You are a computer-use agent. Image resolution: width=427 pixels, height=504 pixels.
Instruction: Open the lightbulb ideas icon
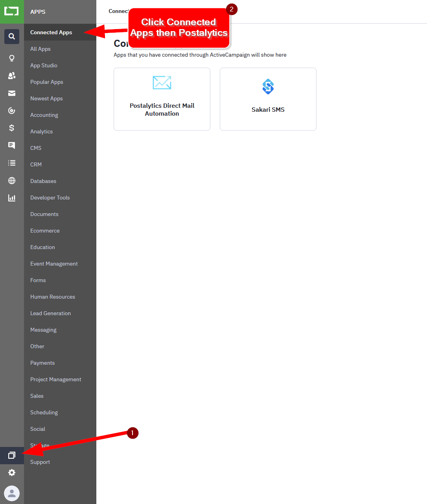[12, 58]
